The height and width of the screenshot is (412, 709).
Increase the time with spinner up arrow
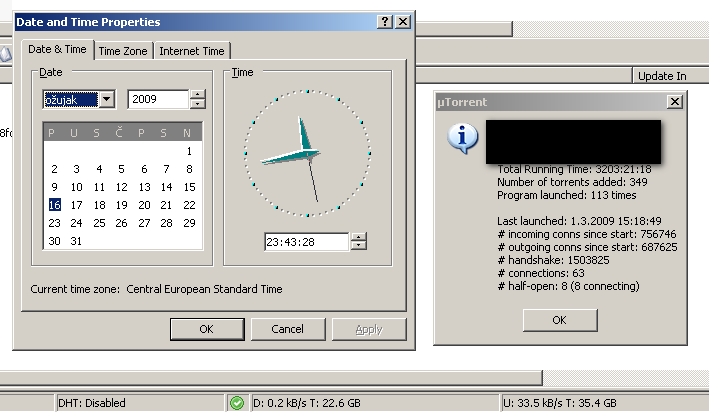tap(359, 237)
